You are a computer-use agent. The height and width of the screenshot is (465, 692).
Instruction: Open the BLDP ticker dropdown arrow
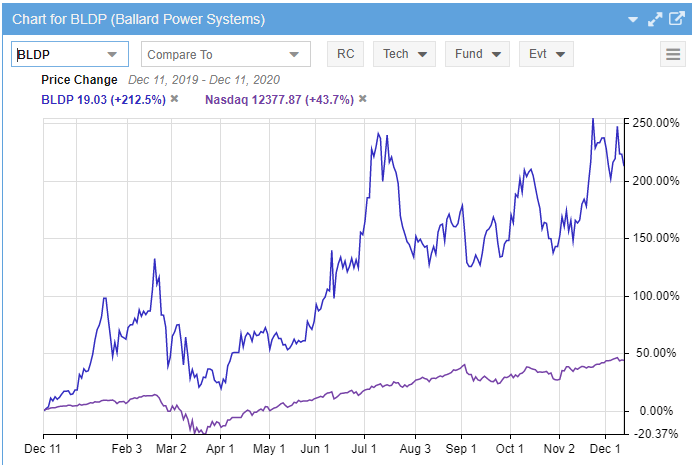(x=112, y=54)
